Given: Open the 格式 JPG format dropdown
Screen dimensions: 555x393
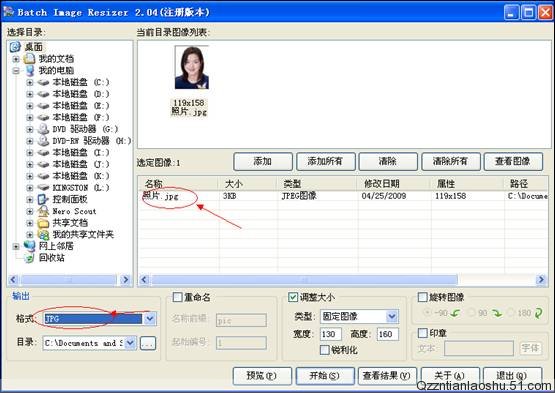Looking at the screenshot, I should tap(150, 319).
